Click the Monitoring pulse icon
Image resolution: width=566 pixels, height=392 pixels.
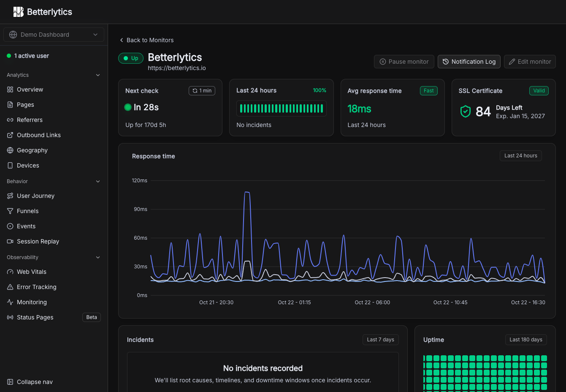click(10, 302)
